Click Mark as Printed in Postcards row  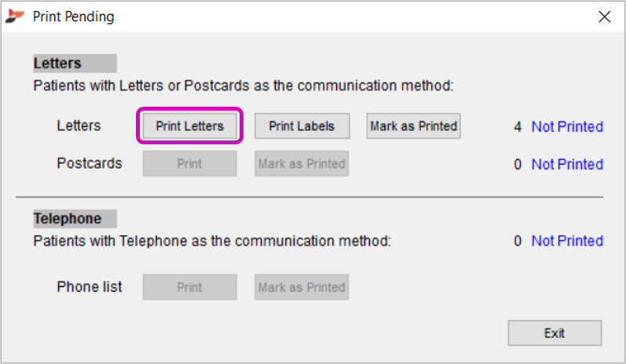pos(302,163)
